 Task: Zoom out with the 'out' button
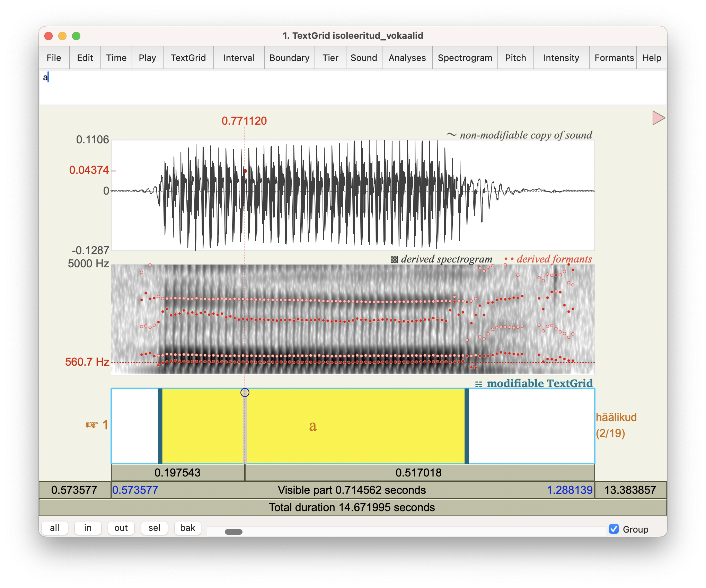[x=121, y=528]
